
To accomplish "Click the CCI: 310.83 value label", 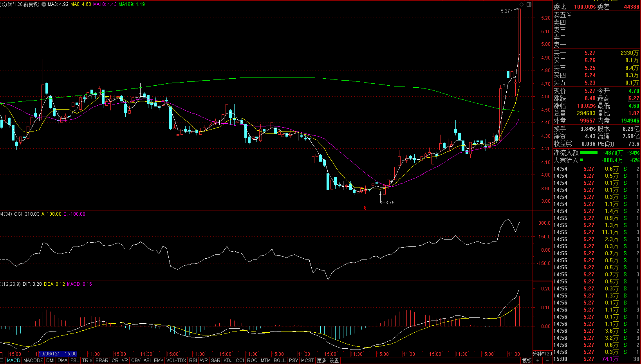I will [27, 214].
